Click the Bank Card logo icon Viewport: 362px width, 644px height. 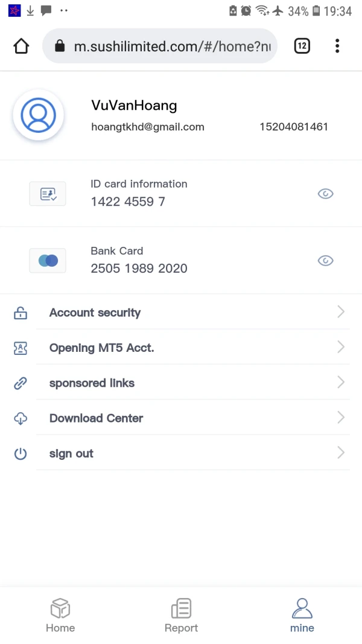coord(48,261)
